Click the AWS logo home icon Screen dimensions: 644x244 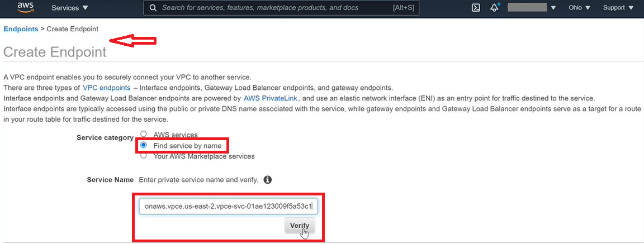tap(26, 8)
